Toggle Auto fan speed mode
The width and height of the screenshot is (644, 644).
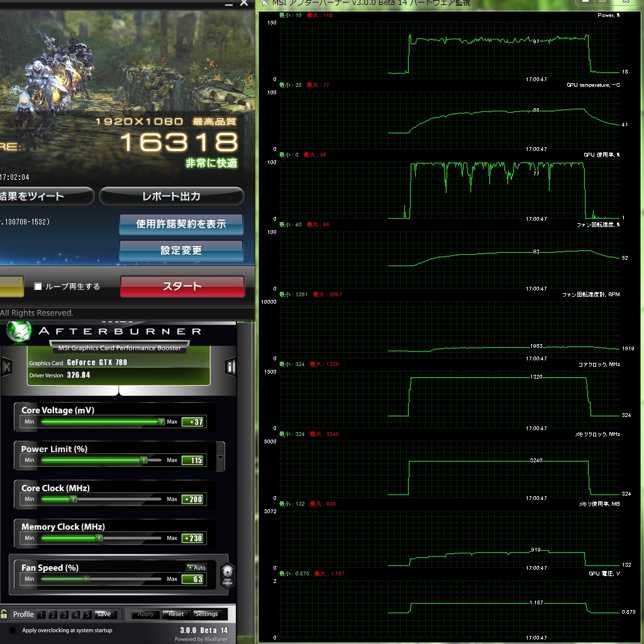coord(196,567)
